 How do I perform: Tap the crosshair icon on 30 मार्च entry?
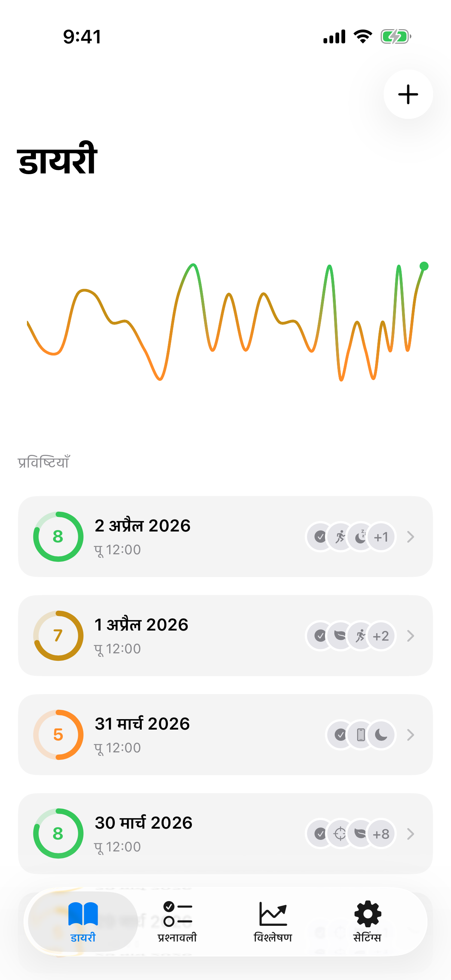tap(340, 833)
